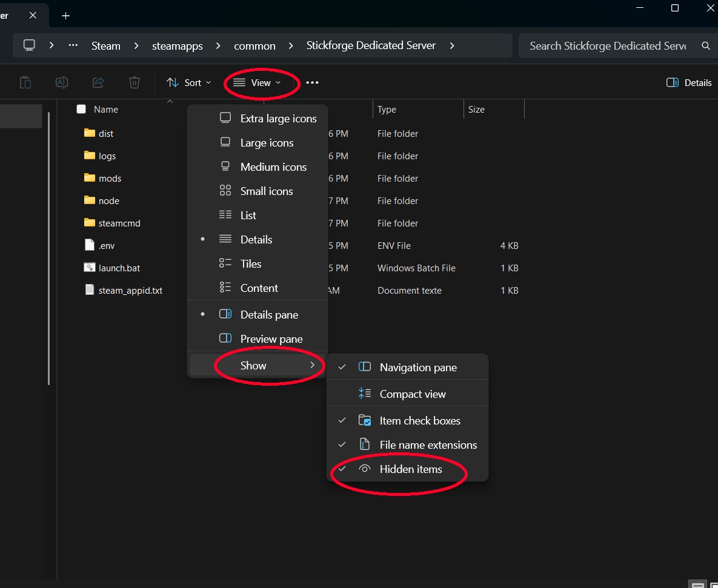This screenshot has height=588, width=718.
Task: Choose Small icons view
Action: [x=258, y=191]
